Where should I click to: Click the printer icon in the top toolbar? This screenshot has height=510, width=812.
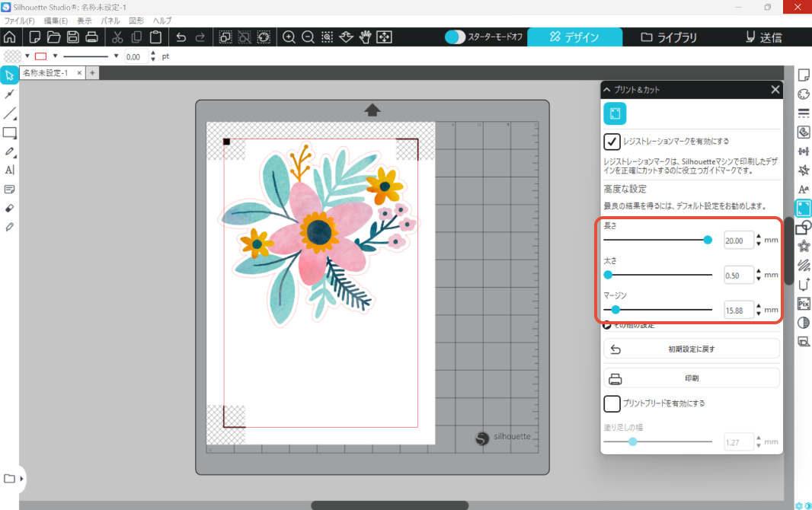[x=91, y=37]
